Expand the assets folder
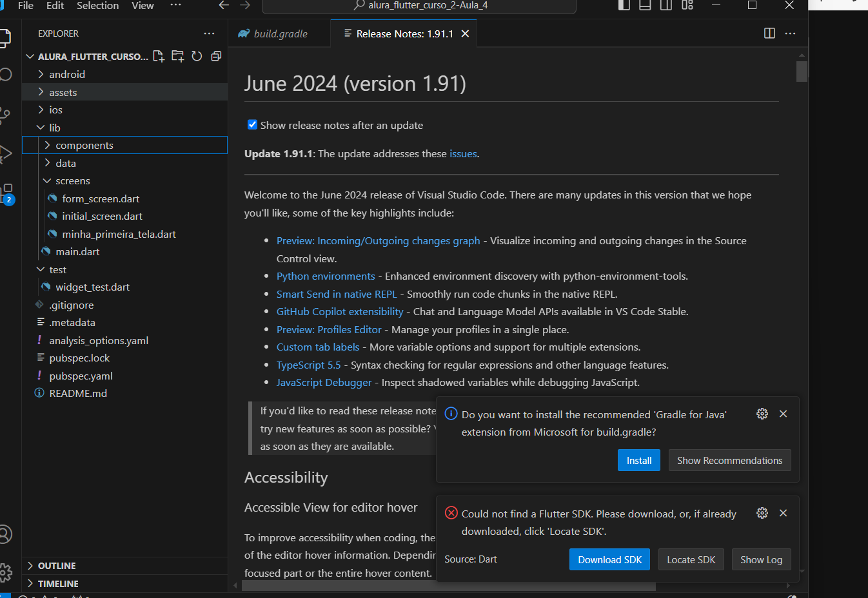Viewport: 868px width, 598px height. click(124, 92)
